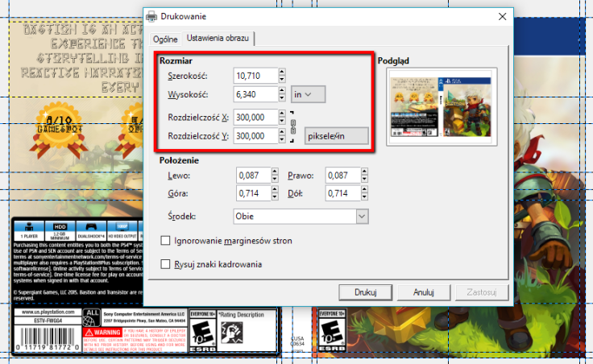Increase Rozdzielczość X with up arrow
This screenshot has height=364, width=593.
click(282, 114)
